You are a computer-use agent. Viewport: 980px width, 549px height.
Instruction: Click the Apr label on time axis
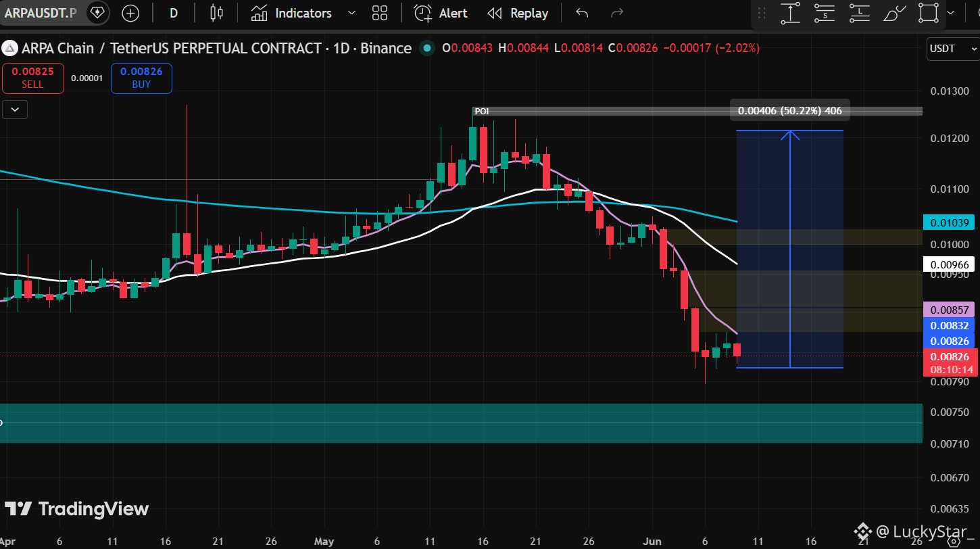point(7,542)
